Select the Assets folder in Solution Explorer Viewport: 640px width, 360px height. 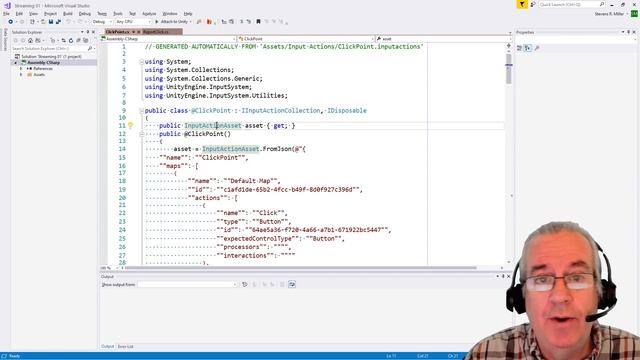point(39,75)
